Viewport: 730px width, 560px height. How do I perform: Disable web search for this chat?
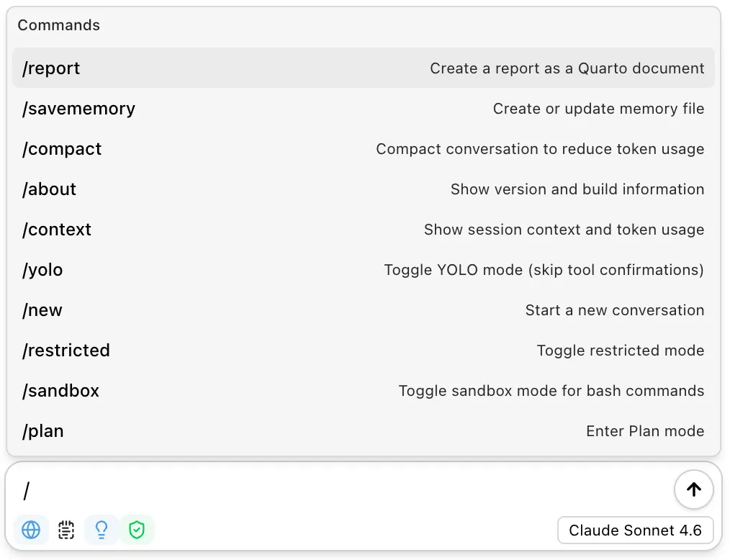[x=30, y=530]
